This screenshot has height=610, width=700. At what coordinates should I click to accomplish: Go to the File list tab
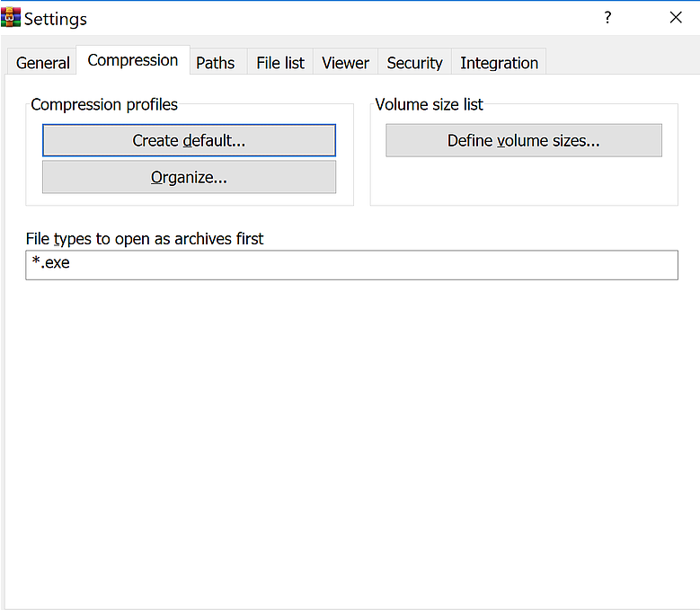pos(280,63)
